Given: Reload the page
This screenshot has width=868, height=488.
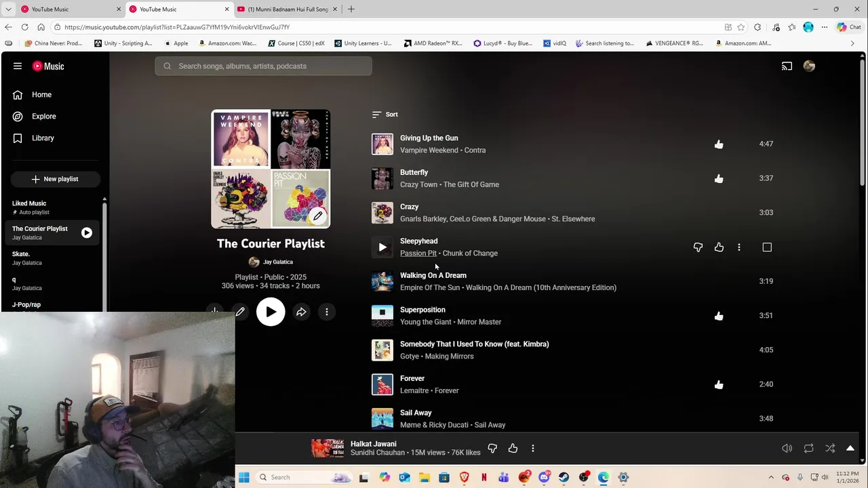Looking at the screenshot, I should point(24,27).
